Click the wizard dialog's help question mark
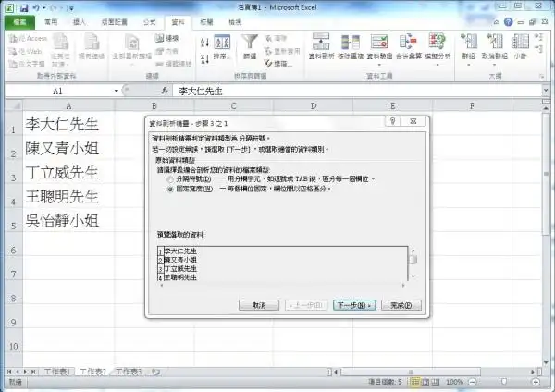This screenshot has width=555, height=392. click(392, 121)
